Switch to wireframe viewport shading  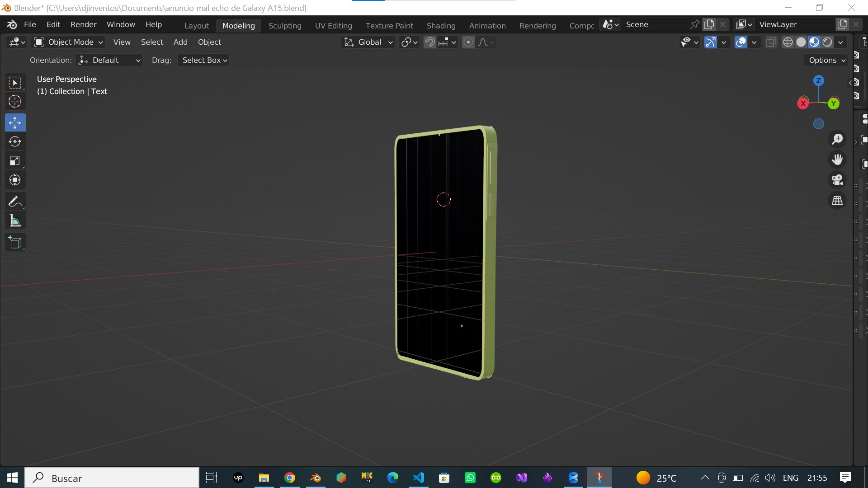click(x=788, y=42)
